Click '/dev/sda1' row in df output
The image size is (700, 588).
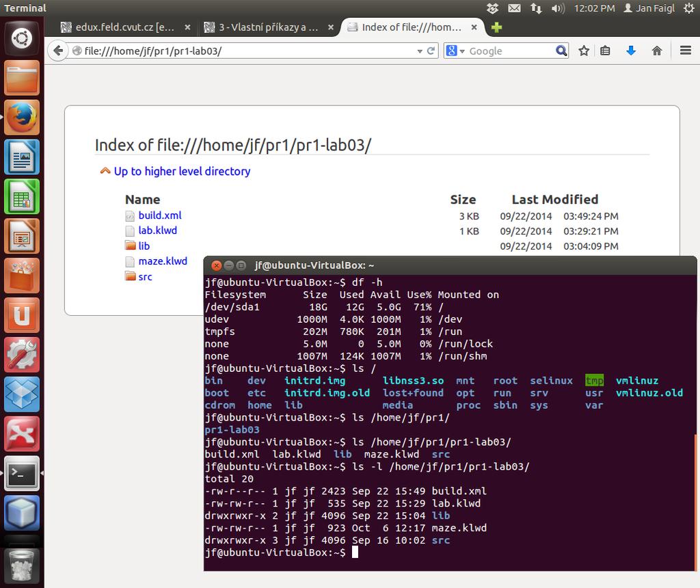(324, 307)
